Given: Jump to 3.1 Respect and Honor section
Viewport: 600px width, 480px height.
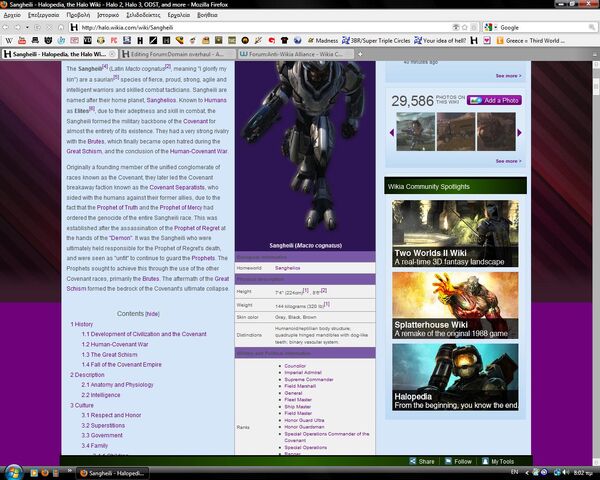Looking at the screenshot, I should 111,415.
